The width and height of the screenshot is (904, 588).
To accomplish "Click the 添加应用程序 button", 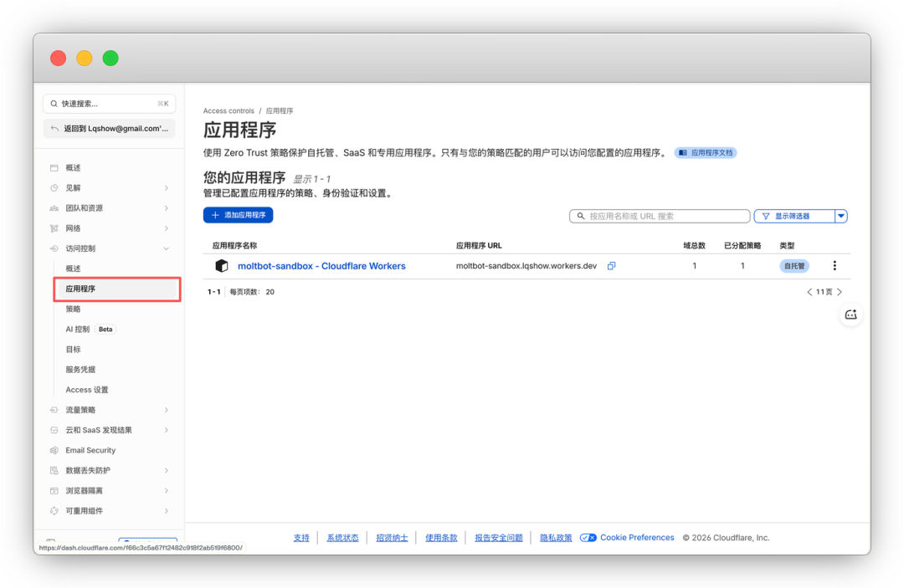I will [x=239, y=216].
